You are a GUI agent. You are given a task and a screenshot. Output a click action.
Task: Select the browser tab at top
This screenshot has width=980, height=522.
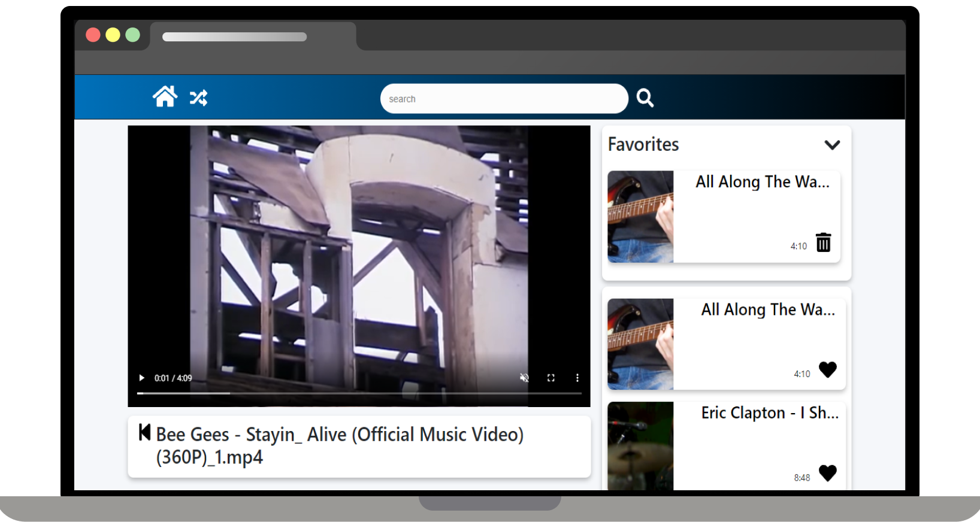[x=252, y=37]
